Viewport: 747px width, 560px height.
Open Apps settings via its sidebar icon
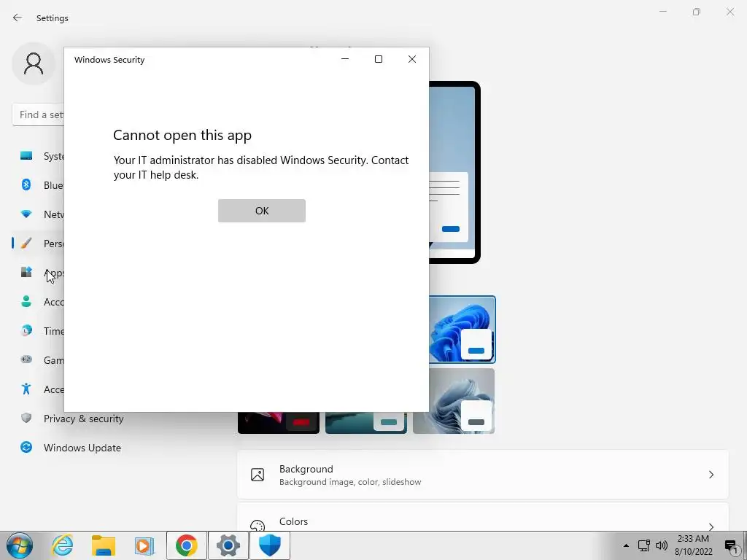[26, 273]
